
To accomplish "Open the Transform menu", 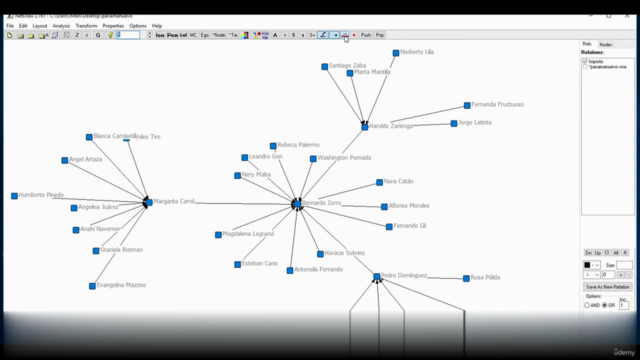I will tap(86, 26).
